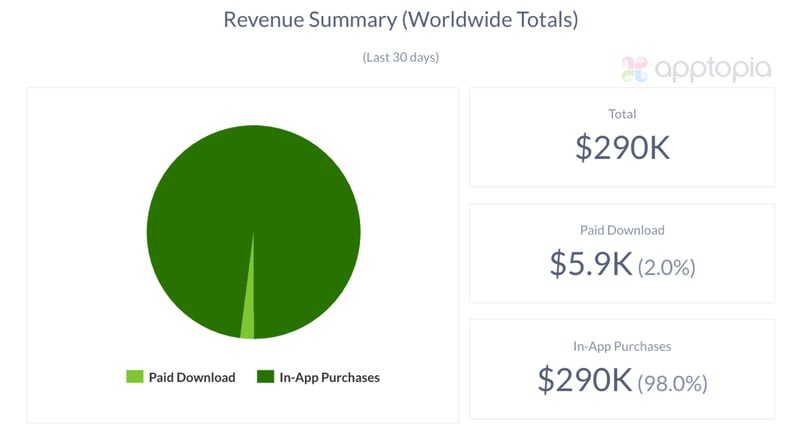Select the light green Paid Download pie slice
The height and width of the screenshot is (440, 800).
click(249, 320)
